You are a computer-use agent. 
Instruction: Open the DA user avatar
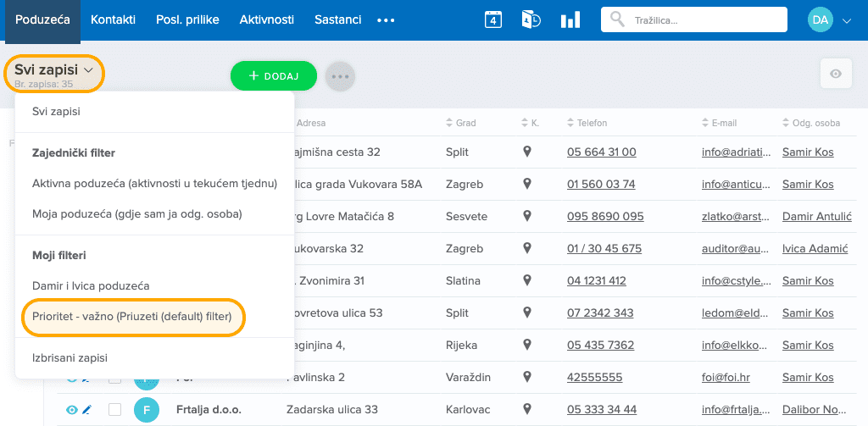click(x=821, y=20)
